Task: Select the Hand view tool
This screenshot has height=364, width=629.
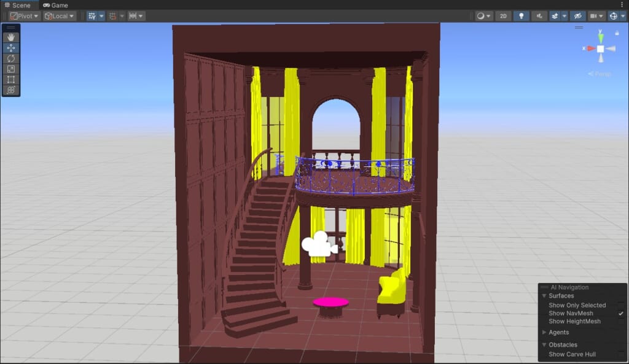Action: click(x=11, y=37)
